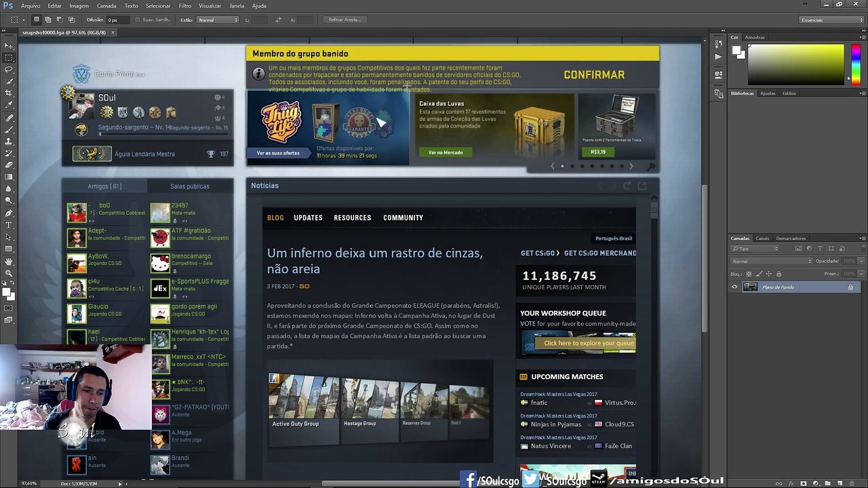Open the Essenciais workspace dropdown
This screenshot has width=868, height=488.
coord(831,20)
